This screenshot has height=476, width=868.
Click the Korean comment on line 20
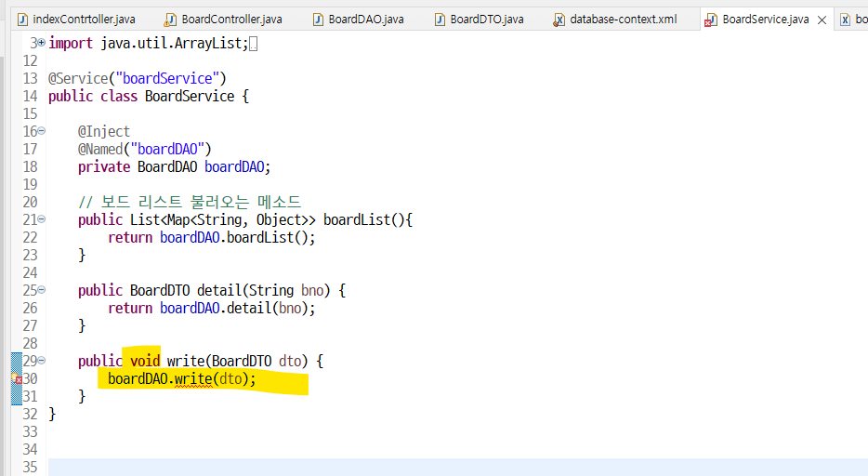(x=190, y=202)
